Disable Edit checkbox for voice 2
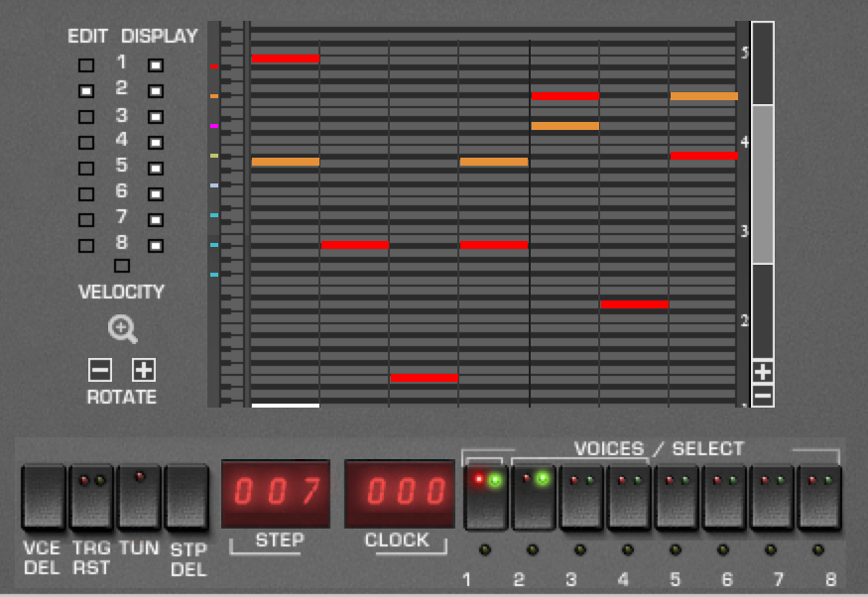 [86, 91]
